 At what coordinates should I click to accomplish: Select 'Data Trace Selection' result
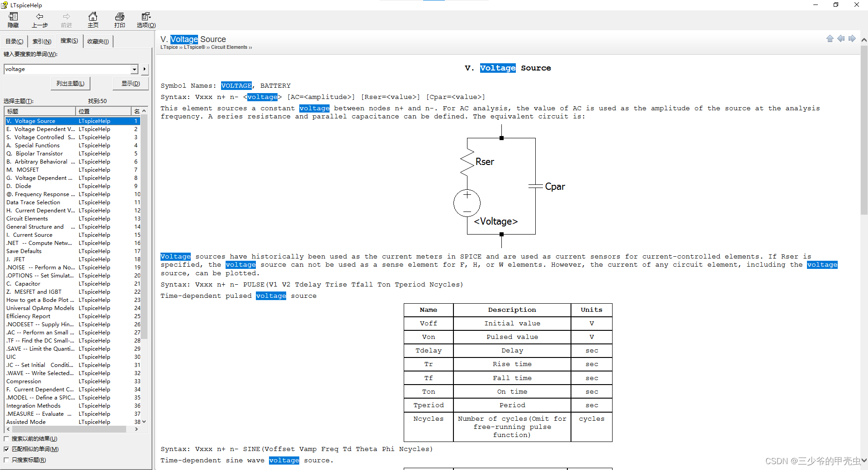point(72,202)
